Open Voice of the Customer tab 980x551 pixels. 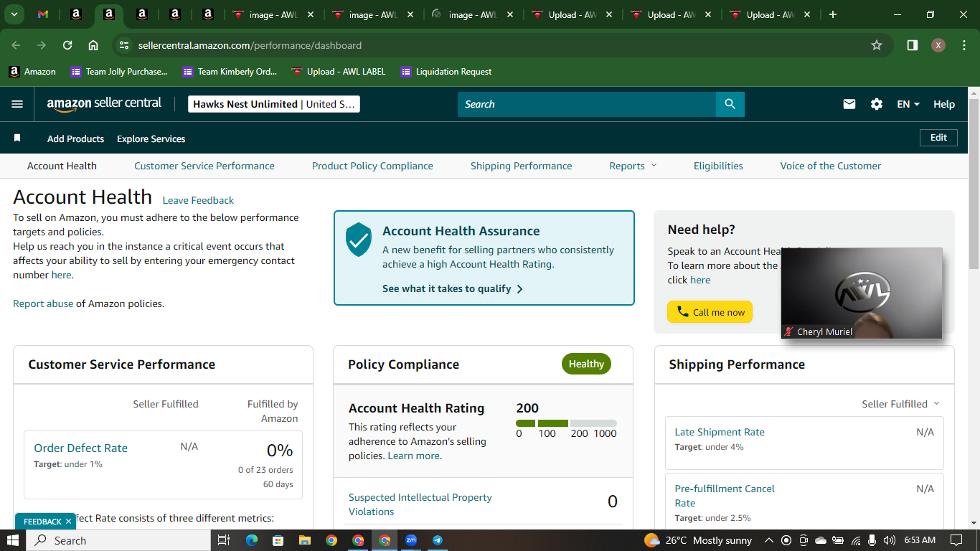point(831,166)
